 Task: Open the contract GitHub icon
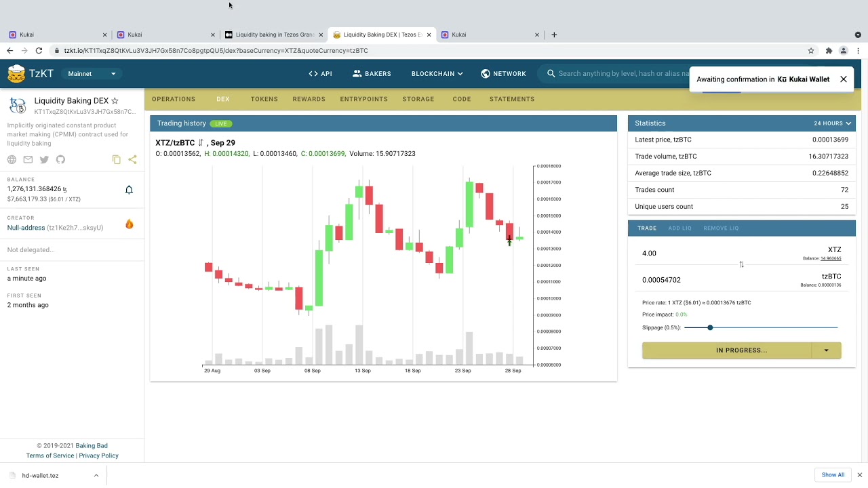click(x=60, y=159)
